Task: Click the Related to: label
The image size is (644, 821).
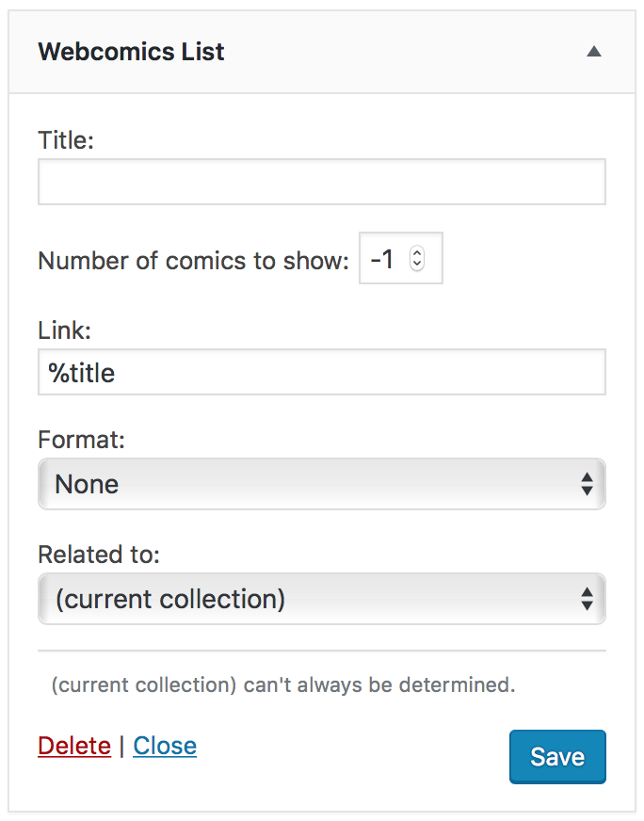Action: [99, 554]
